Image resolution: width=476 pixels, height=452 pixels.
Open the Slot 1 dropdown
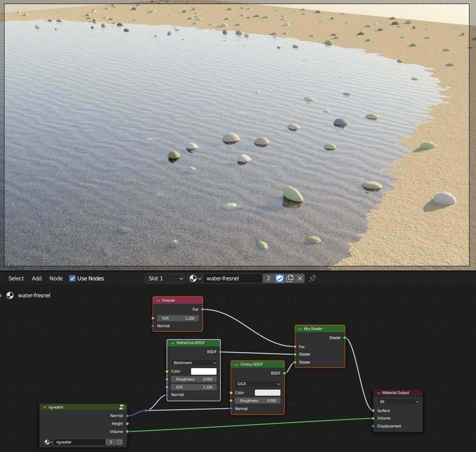(165, 278)
